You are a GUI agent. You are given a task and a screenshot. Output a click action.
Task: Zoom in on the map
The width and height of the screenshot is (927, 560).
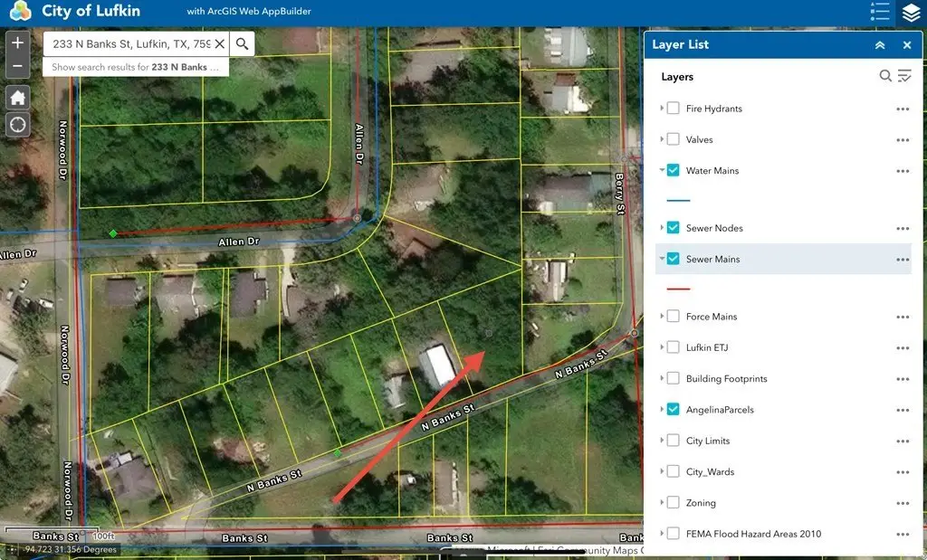18,43
